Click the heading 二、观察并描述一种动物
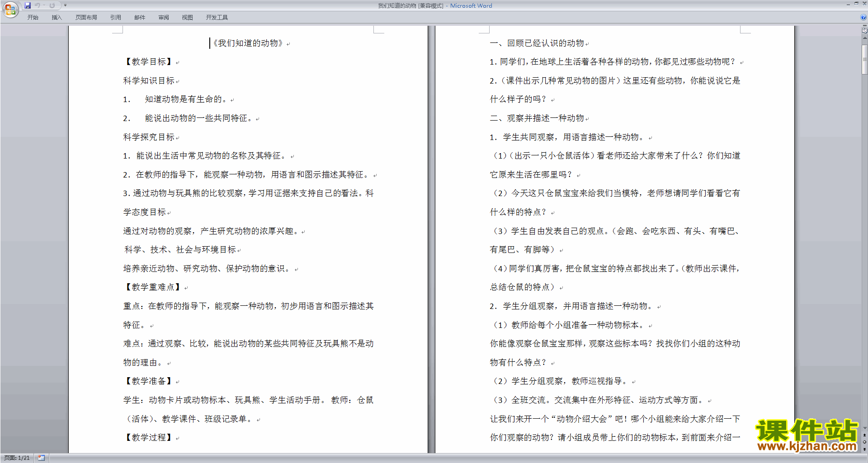The width and height of the screenshot is (868, 463). (537, 118)
